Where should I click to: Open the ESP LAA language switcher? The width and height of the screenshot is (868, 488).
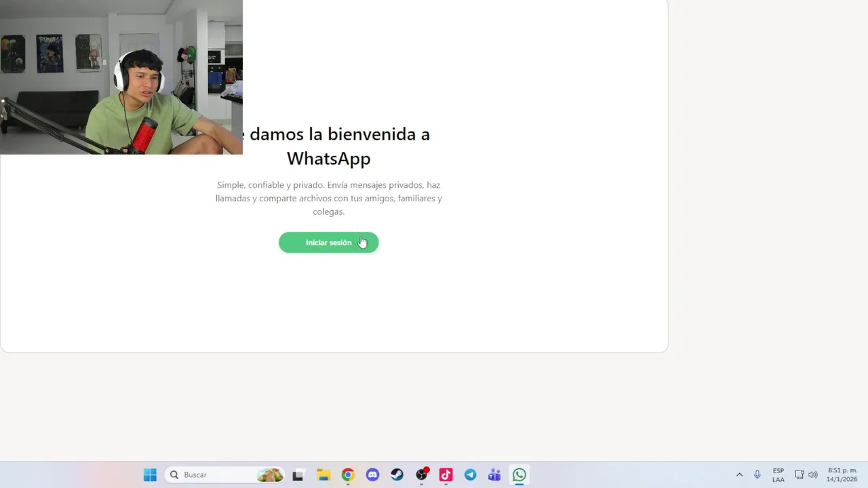(x=778, y=475)
